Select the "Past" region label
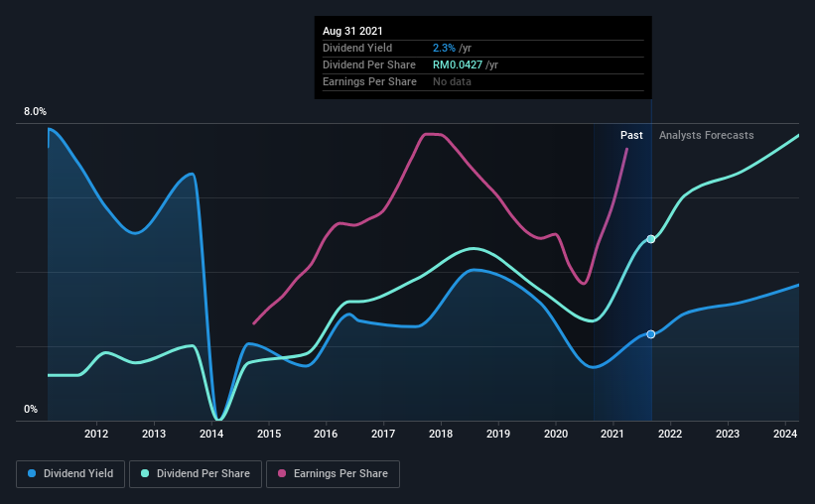Screen dimensions: 815x504 point(631,135)
